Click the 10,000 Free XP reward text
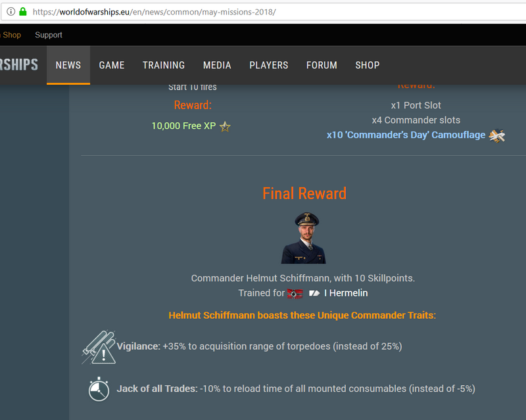 (x=183, y=126)
